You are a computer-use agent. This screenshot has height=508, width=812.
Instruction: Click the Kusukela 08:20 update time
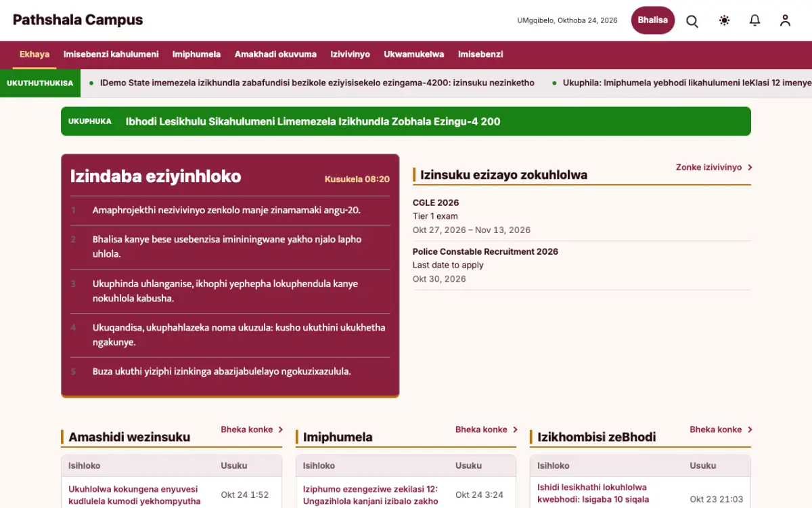357,179
